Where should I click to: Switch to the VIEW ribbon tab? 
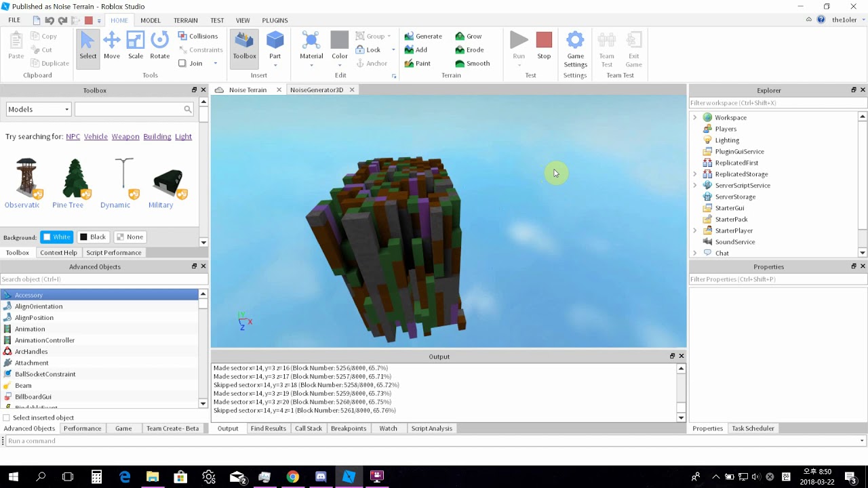point(243,20)
